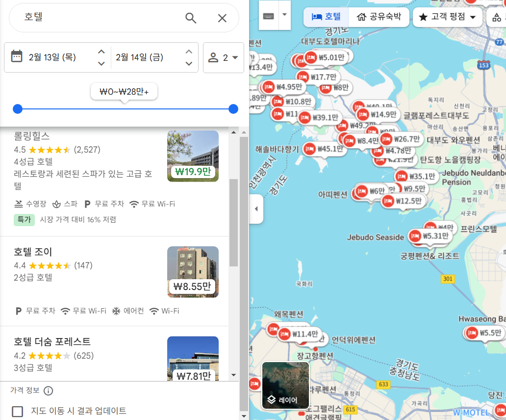506x420 pixels.
Task: Select the right price slider handle
Action: [x=233, y=109]
